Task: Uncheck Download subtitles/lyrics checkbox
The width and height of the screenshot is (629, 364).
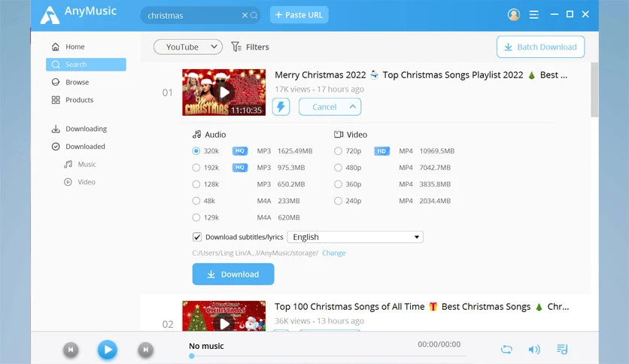Action: click(x=197, y=237)
